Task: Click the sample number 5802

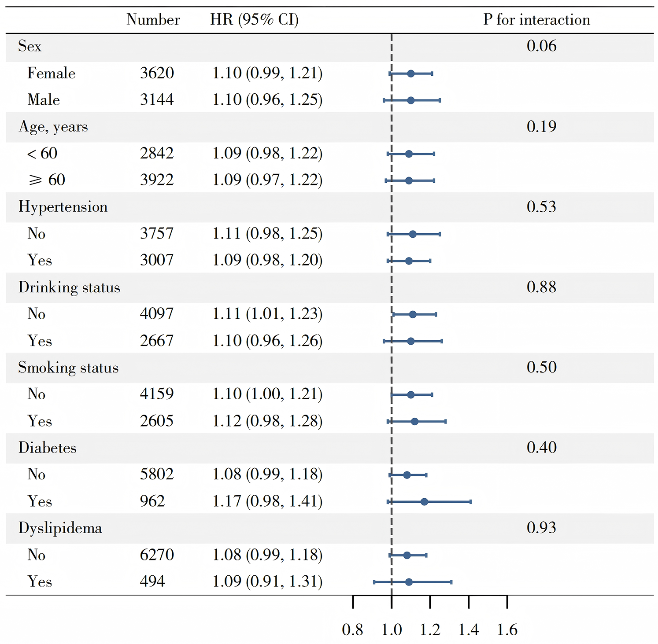Action: pos(157,475)
